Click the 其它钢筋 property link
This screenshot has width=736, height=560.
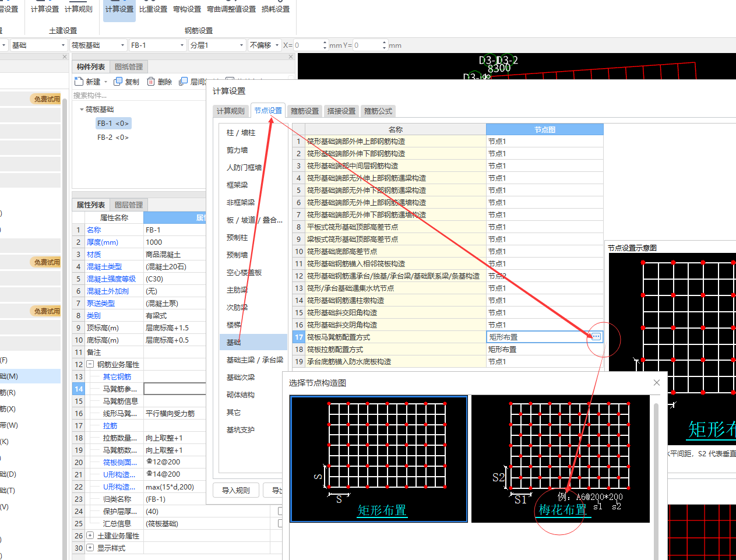point(117,376)
